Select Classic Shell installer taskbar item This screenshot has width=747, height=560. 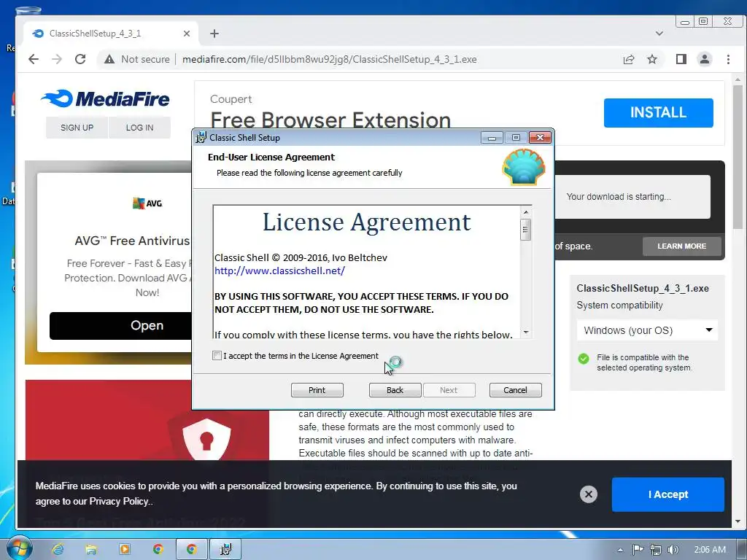pyautogui.click(x=225, y=549)
